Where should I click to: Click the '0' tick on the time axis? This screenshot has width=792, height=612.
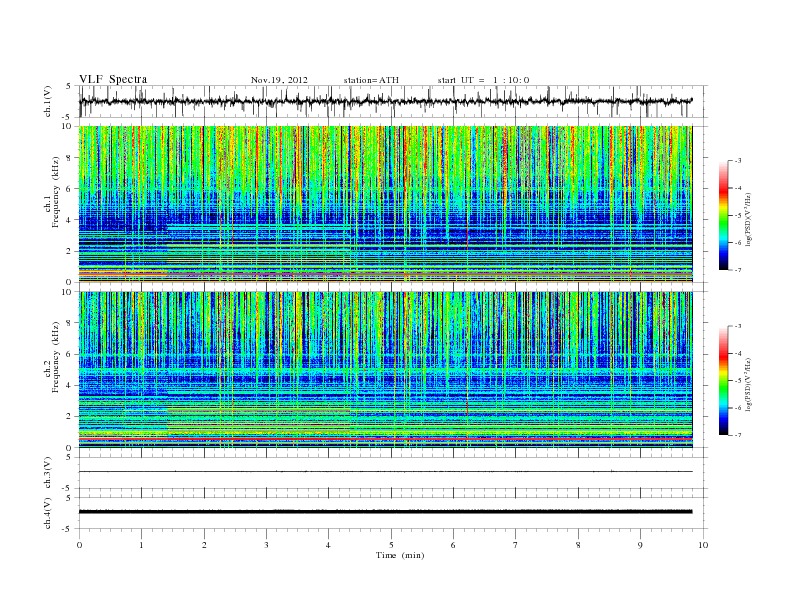pos(79,545)
